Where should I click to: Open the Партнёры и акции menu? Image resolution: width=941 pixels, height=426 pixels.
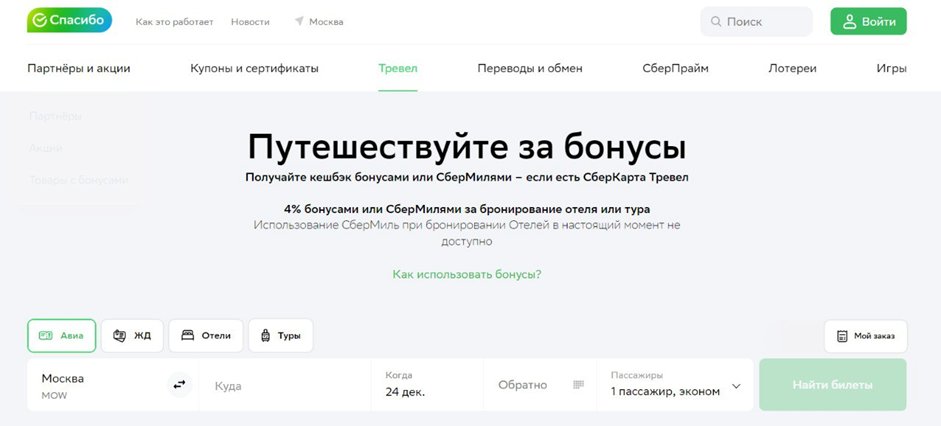click(x=79, y=68)
